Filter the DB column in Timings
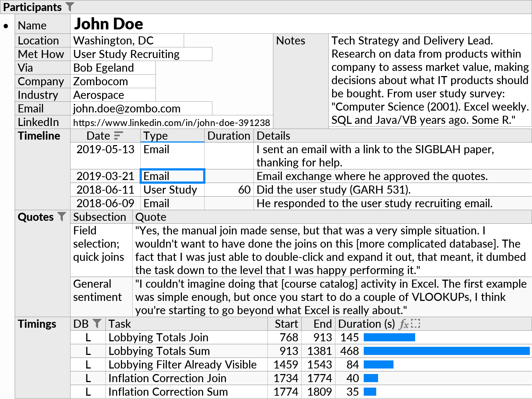The width and height of the screenshot is (532, 399). point(97,324)
